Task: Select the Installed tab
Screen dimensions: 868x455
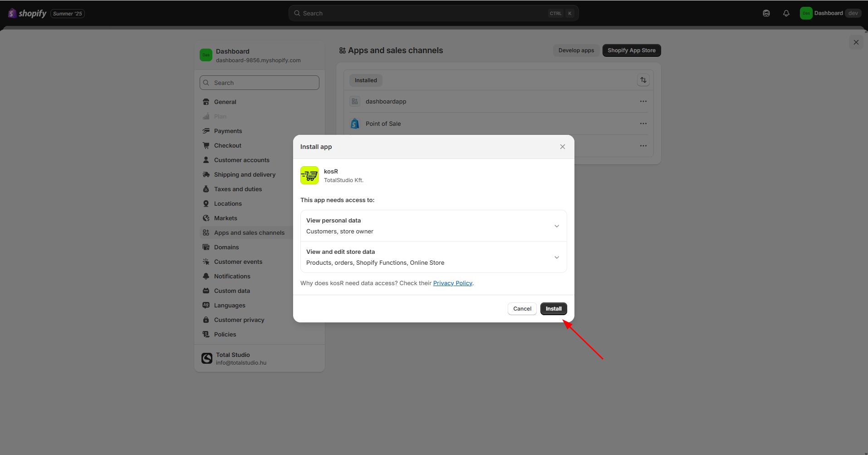Action: pyautogui.click(x=366, y=80)
